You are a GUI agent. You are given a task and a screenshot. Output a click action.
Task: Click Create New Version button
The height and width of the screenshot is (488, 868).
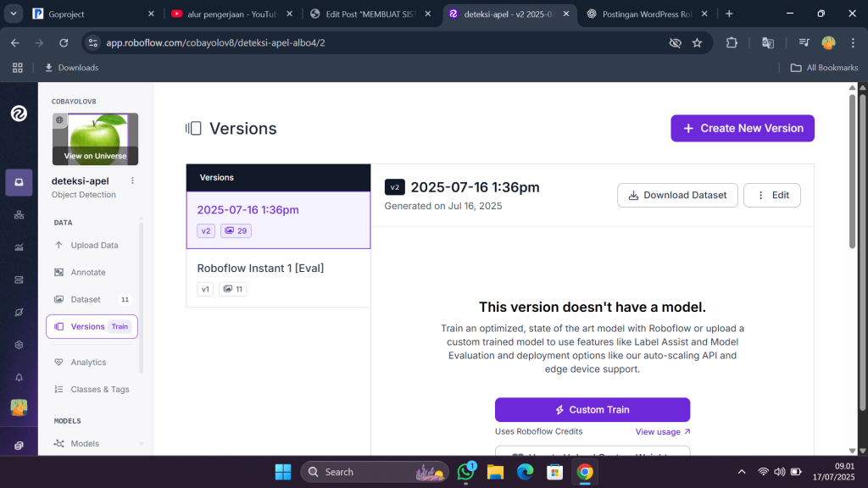click(743, 128)
